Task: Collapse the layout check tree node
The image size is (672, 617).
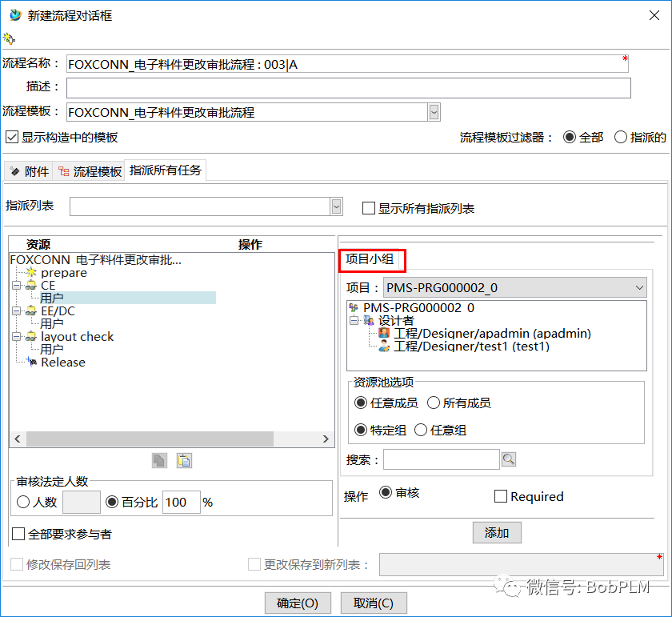Action: pyautogui.click(x=16, y=337)
